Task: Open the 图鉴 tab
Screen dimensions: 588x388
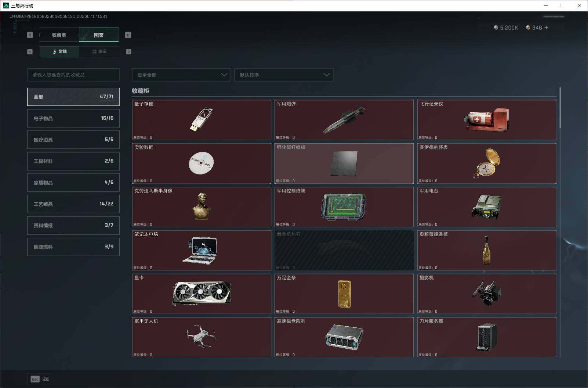Action: pos(99,35)
